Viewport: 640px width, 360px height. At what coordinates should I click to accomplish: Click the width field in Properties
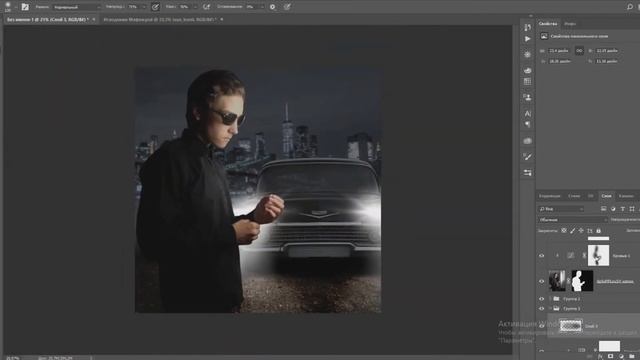tap(559, 51)
